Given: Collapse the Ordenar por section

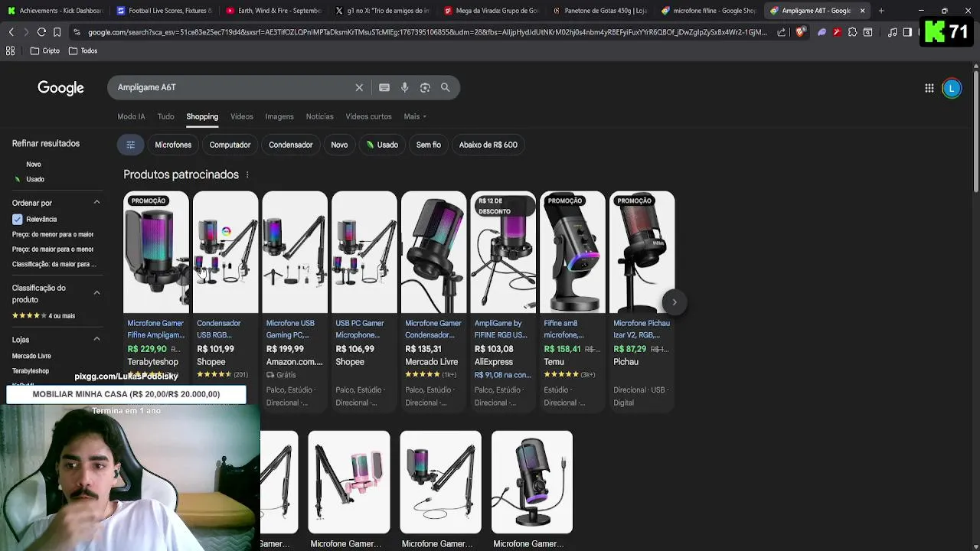Looking at the screenshot, I should [x=96, y=203].
